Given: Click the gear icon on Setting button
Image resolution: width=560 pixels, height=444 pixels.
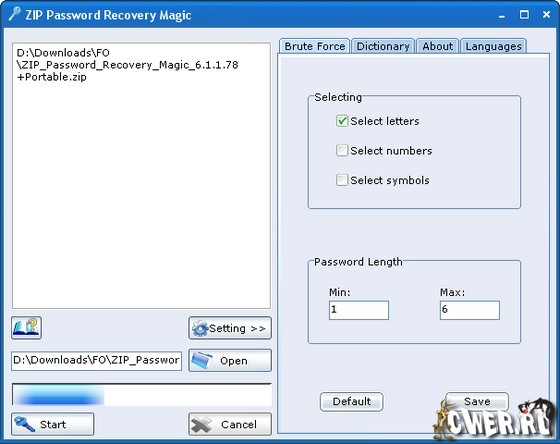Looking at the screenshot, I should pos(200,328).
